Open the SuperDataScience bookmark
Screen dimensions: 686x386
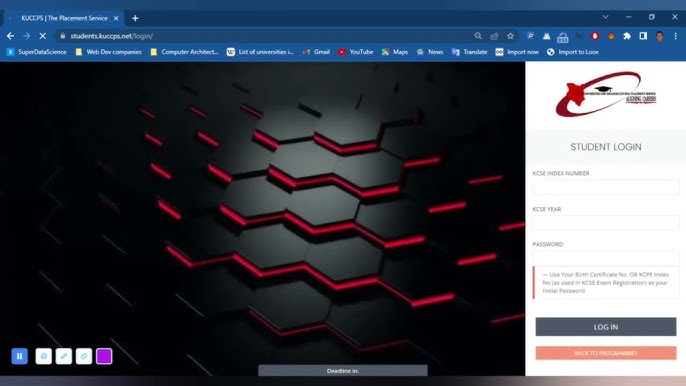click(x=37, y=52)
